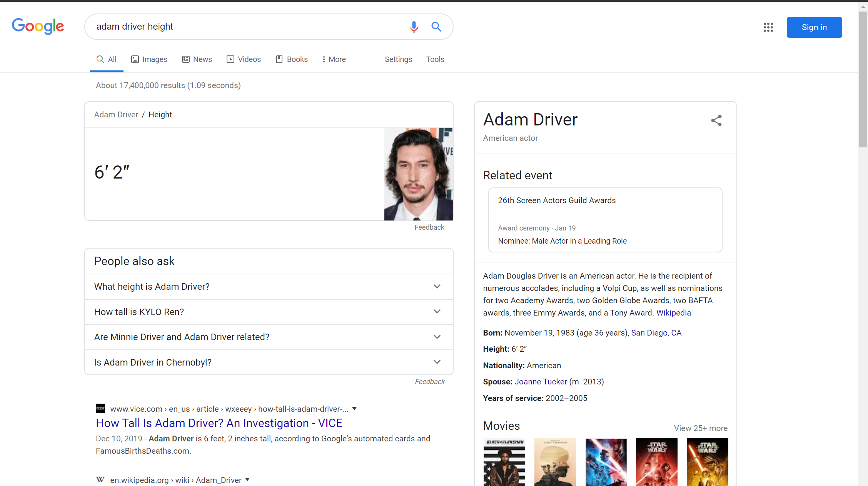The image size is (868, 486).
Task: Click the Sign in button
Action: pyautogui.click(x=814, y=27)
